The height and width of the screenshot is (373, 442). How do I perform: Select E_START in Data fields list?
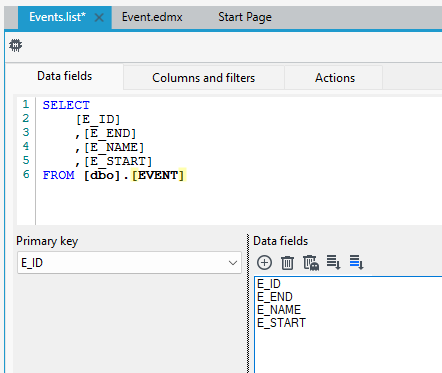tap(281, 323)
